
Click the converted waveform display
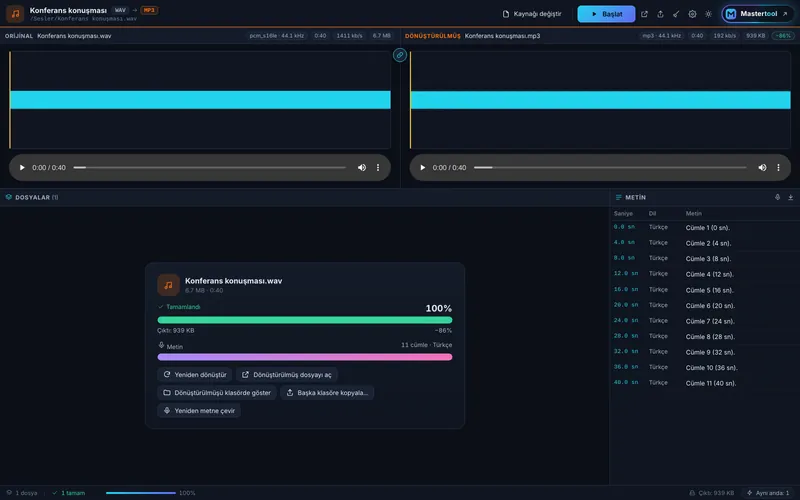point(600,99)
